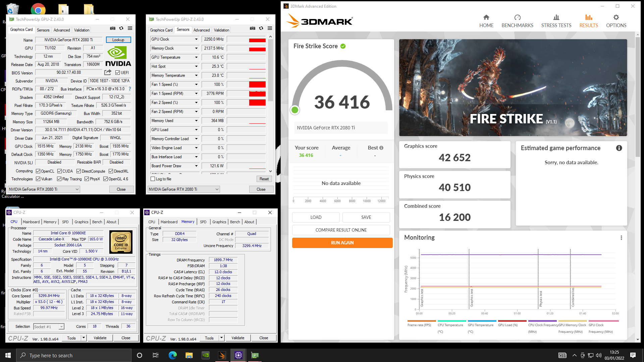Take screenshot in GPU-Z Sensors window
The height and width of the screenshot is (362, 644).
(253, 28)
